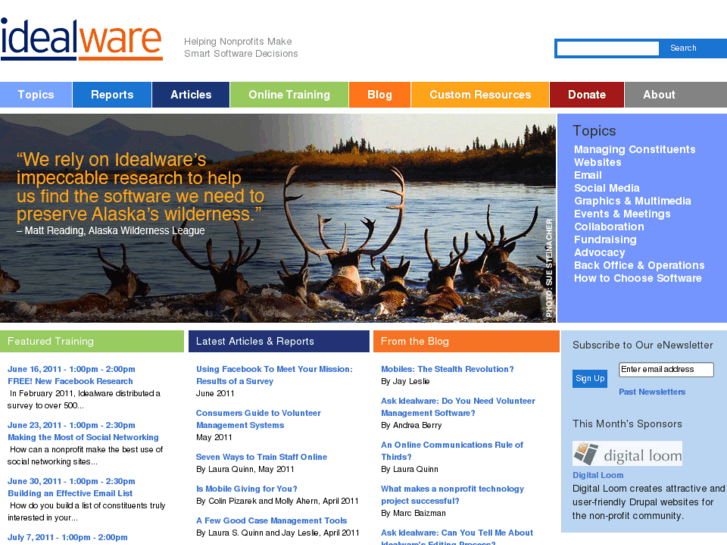The height and width of the screenshot is (545, 727).
Task: Open Consumers Guide to Volunteer Management Systems
Action: click(x=258, y=419)
